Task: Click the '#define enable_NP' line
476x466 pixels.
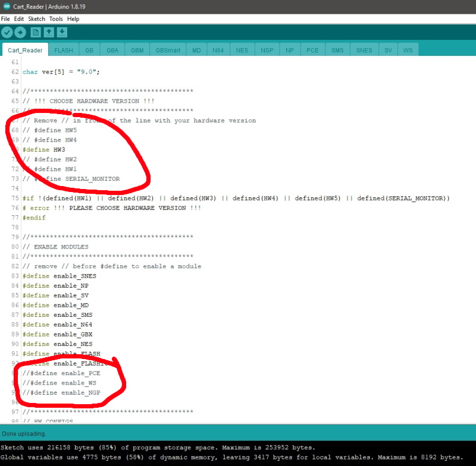Action: (x=55, y=285)
